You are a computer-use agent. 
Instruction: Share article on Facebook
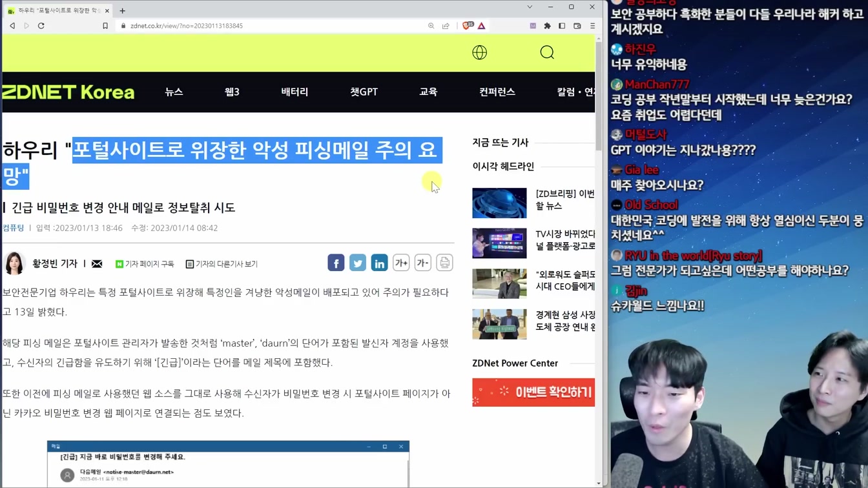coord(336,263)
